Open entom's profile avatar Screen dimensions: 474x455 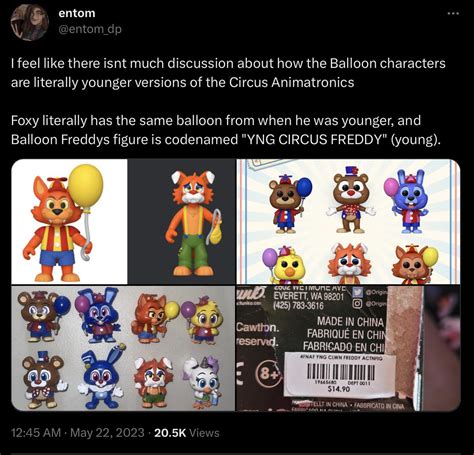click(30, 23)
